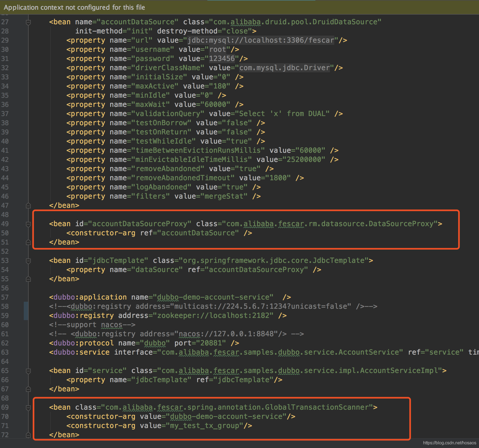Click the fold end marker on line 47
Image resolution: width=479 pixels, height=448 pixels.
click(x=28, y=206)
